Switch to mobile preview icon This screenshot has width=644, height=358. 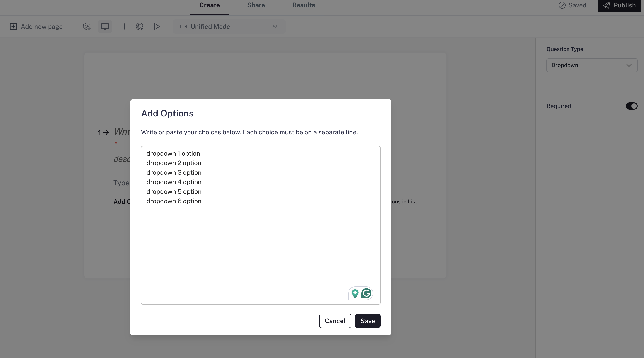(122, 27)
